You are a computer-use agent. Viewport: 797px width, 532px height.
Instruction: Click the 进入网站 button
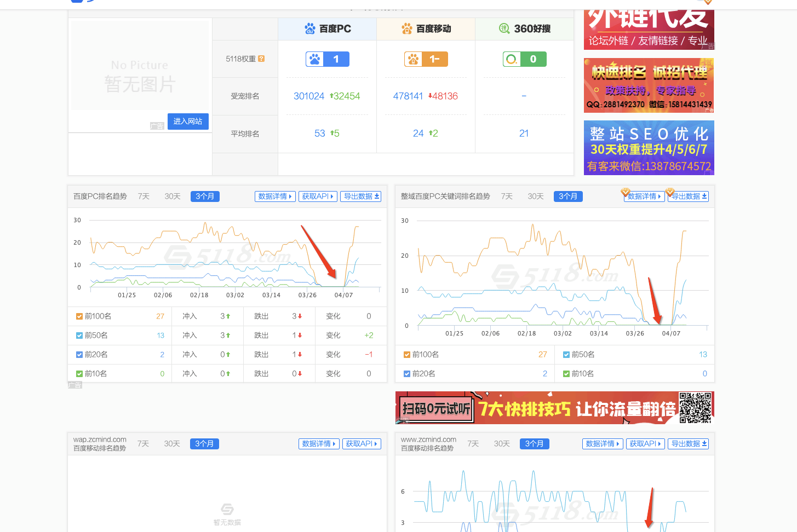(188, 121)
